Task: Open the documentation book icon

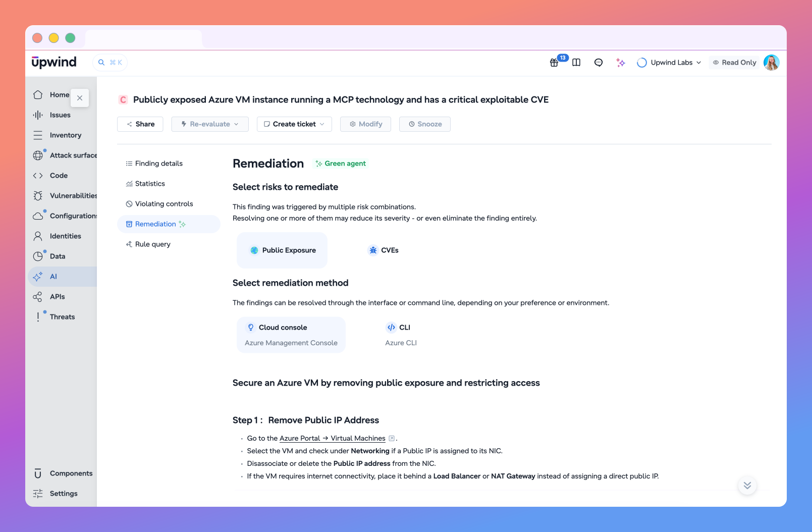Action: [576, 63]
